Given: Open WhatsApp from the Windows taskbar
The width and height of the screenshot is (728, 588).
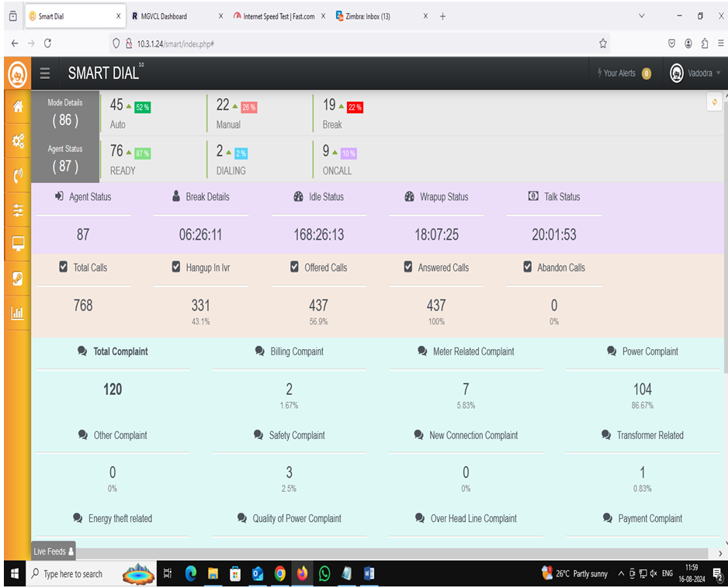Looking at the screenshot, I should point(324,574).
